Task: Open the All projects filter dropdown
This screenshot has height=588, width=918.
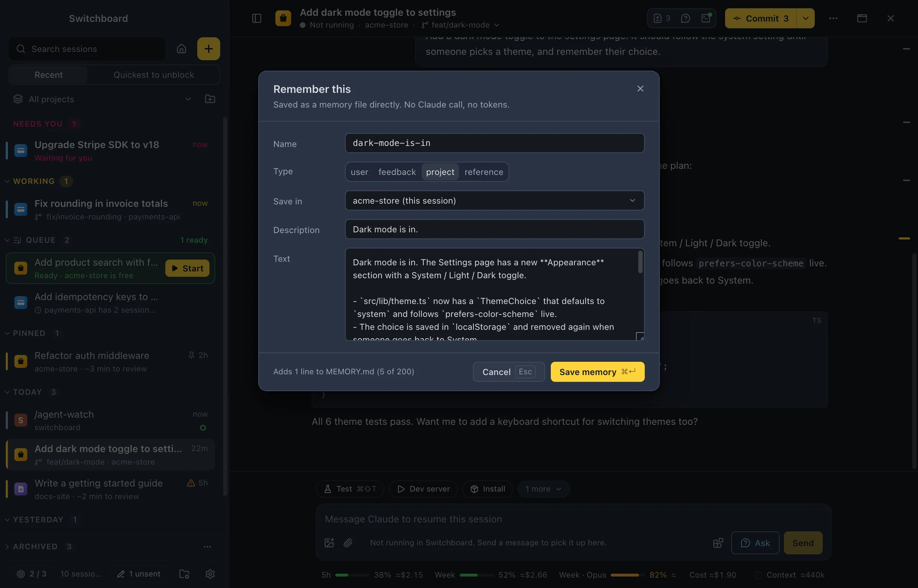Action: (x=103, y=99)
